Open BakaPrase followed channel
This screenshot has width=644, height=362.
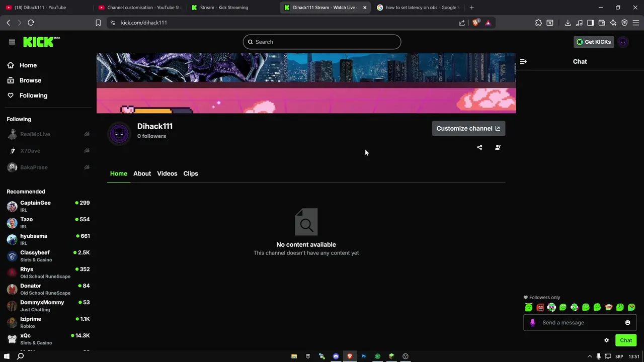[x=48, y=167]
